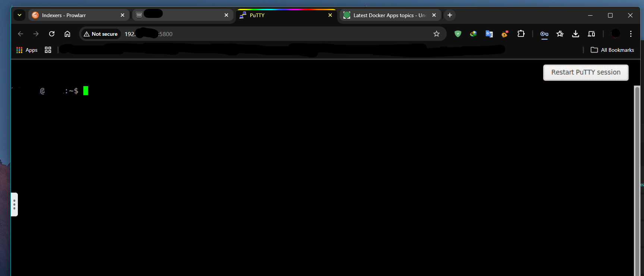Expand the side control panel handle
Screen dimensions: 644x276
click(x=14, y=204)
